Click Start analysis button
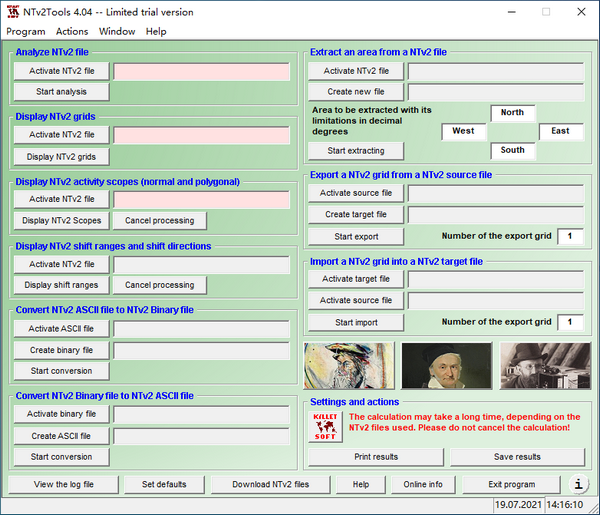This screenshot has height=515, width=600. 62,92
